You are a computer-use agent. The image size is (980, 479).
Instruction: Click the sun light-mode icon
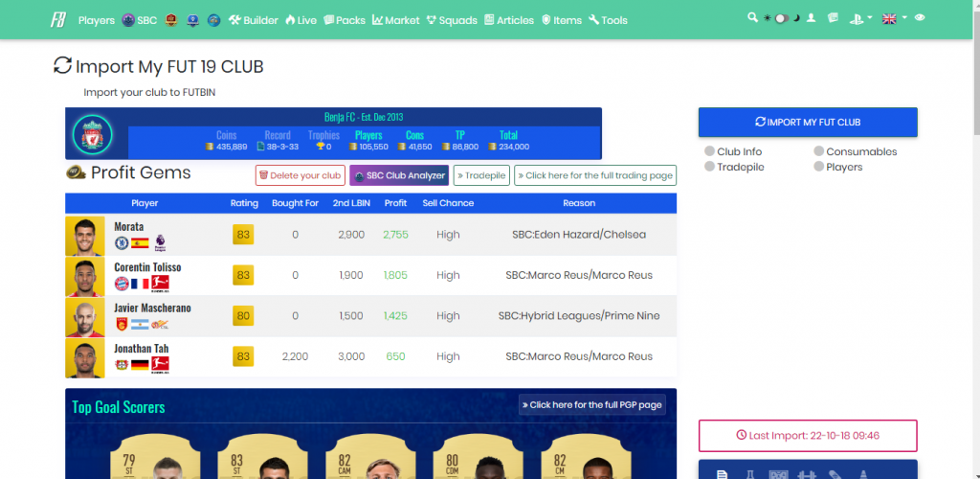pos(767,19)
